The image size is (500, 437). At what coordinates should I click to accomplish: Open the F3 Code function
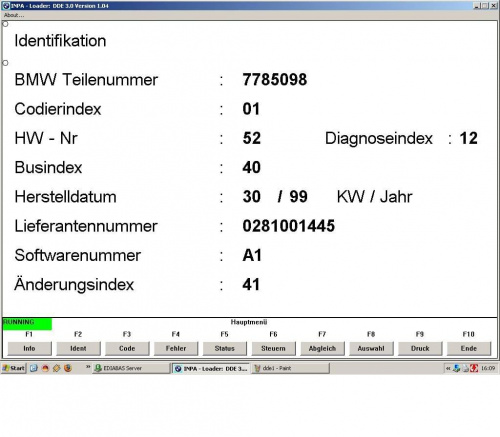click(x=127, y=348)
